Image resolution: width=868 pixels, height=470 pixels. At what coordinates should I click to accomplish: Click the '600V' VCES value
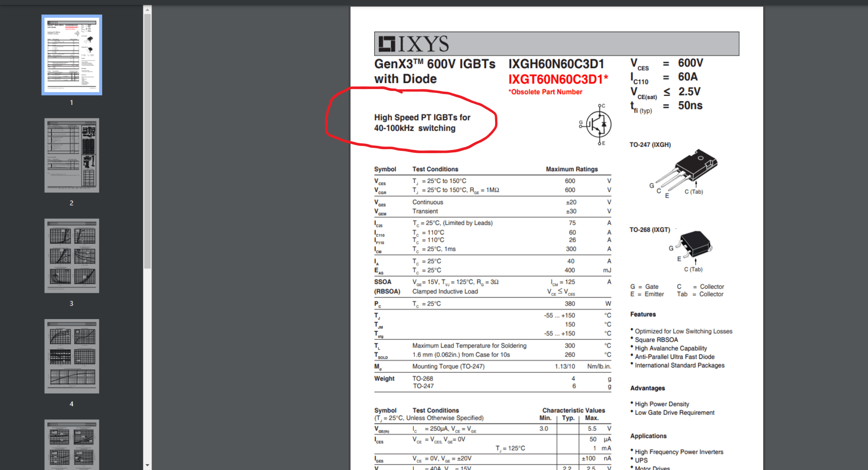point(690,63)
